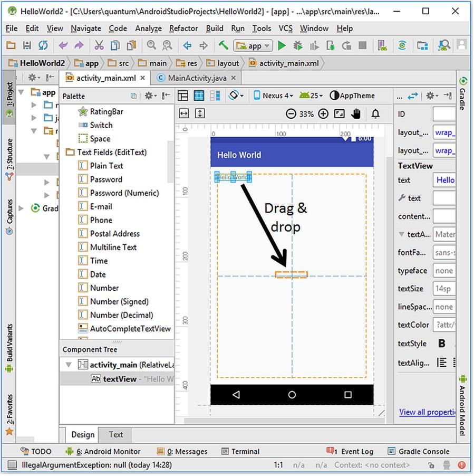Select the Pan hand tool
The height and width of the screenshot is (476, 474).
[356, 115]
